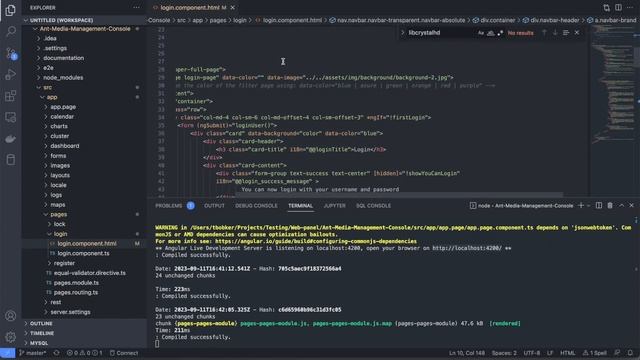Open the database view in activity bar
Screen dimensions: 640x360
tap(11, 160)
